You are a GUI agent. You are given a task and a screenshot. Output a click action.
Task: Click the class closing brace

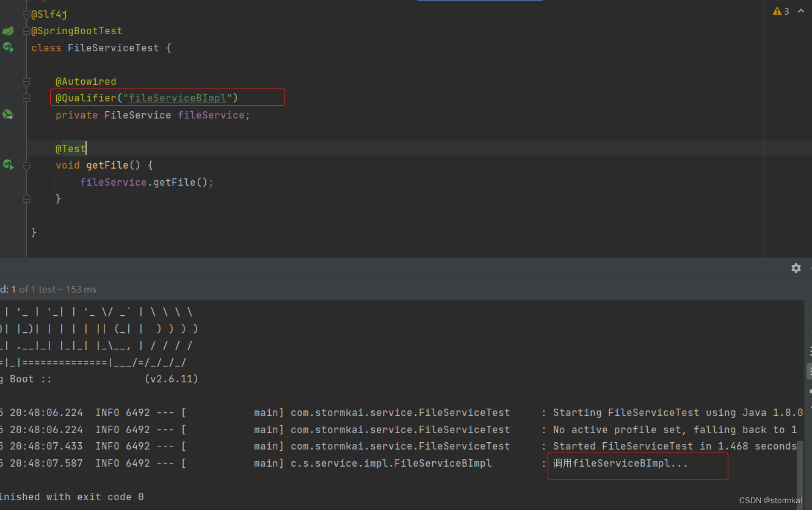[x=34, y=232]
